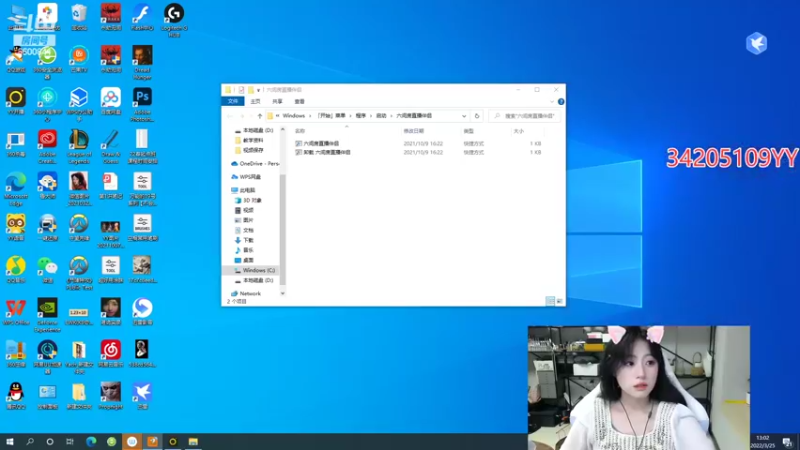The height and width of the screenshot is (450, 800).
Task: Select the second (卸载) shortcut file row
Action: coord(418,153)
